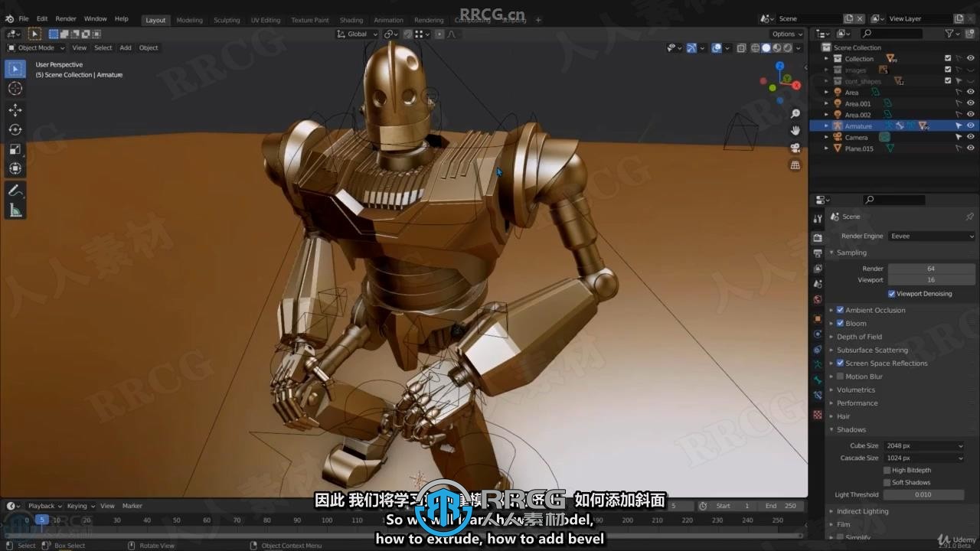This screenshot has height=551, width=980.
Task: Choose the Select Box tool
Action: 15,69
